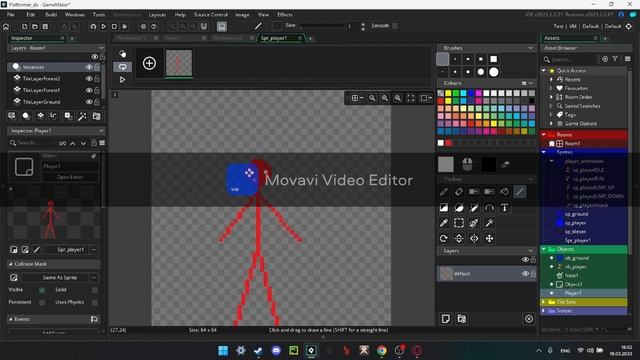Click the Home start page icon
This screenshot has height=360, width=640.
tap(6, 27)
